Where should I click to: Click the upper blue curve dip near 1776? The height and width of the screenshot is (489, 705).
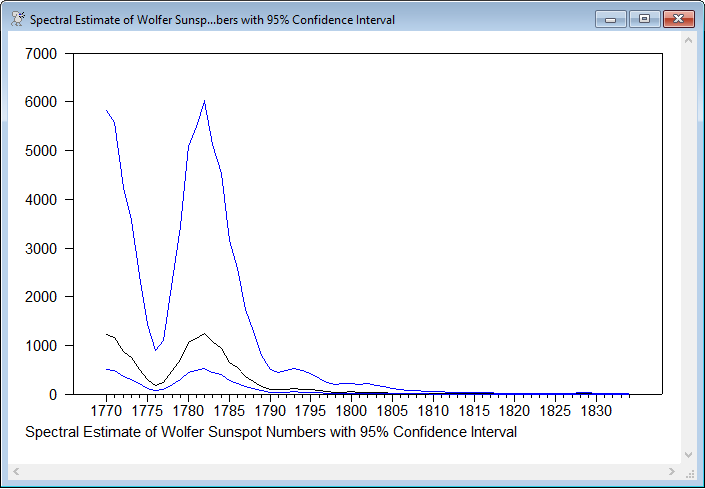[155, 350]
